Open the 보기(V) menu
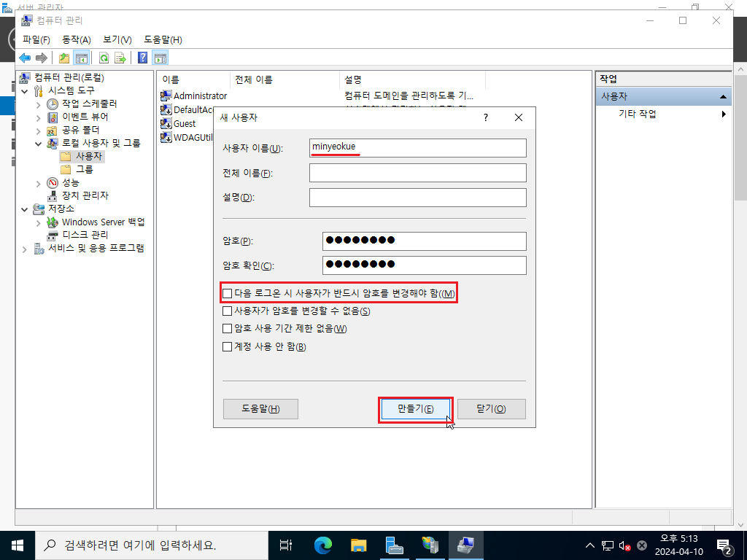This screenshot has width=747, height=560. (117, 40)
